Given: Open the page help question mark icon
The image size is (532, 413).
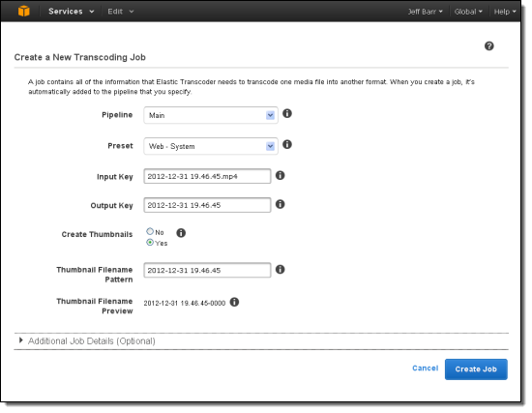Looking at the screenshot, I should 488,46.
